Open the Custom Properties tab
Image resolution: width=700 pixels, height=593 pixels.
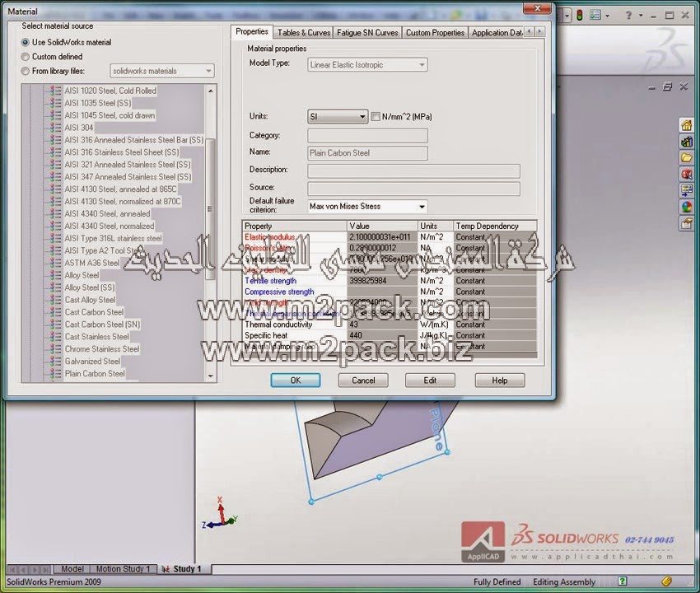(435, 33)
